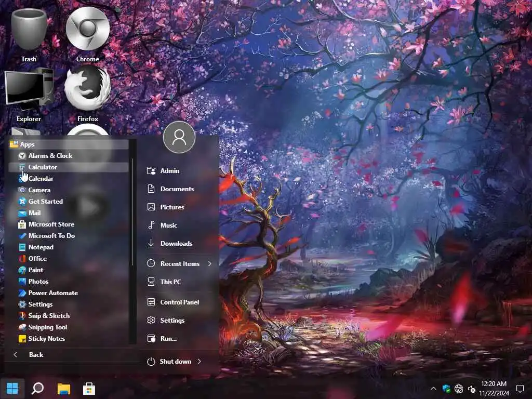Collapse the Apps folder header
532x399 pixels.
point(68,144)
